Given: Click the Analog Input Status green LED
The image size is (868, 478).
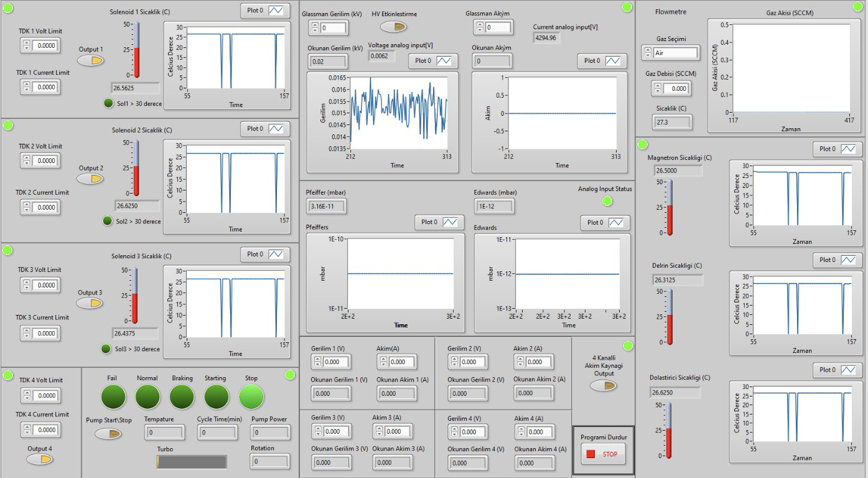Looking at the screenshot, I should coord(607,201).
